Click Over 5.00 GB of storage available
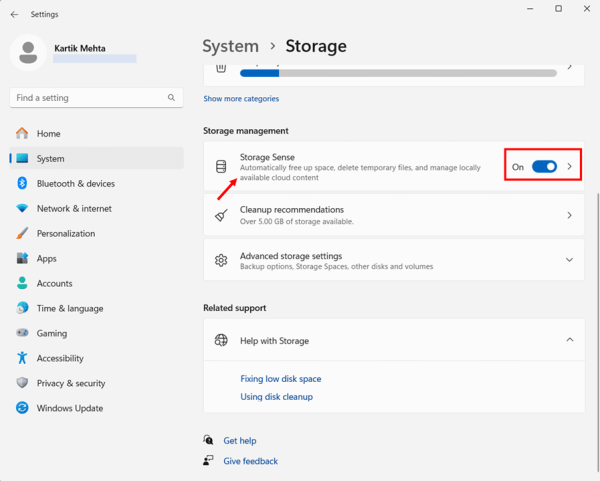The image size is (600, 481). (297, 222)
